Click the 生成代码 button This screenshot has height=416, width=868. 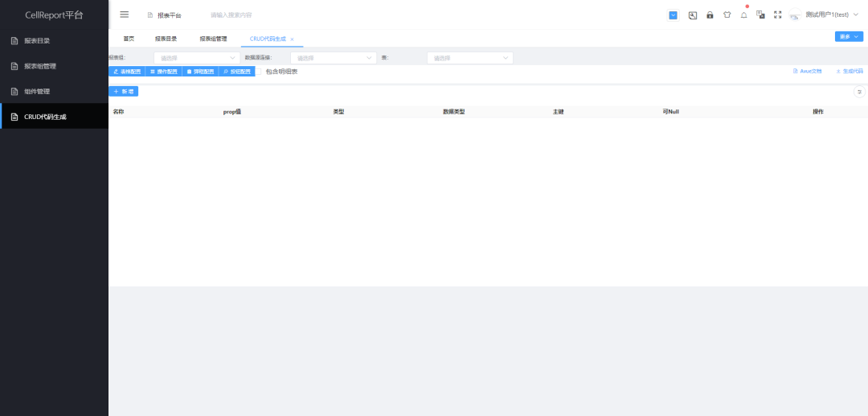pos(850,72)
